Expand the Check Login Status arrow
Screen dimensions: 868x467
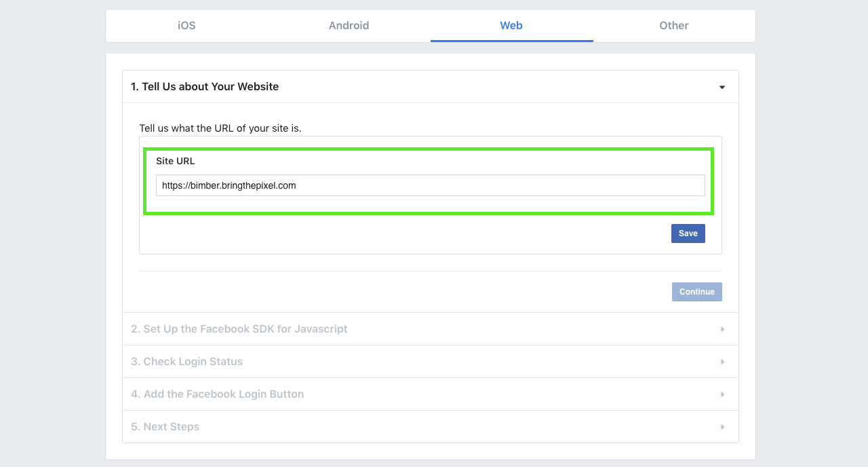(x=722, y=362)
